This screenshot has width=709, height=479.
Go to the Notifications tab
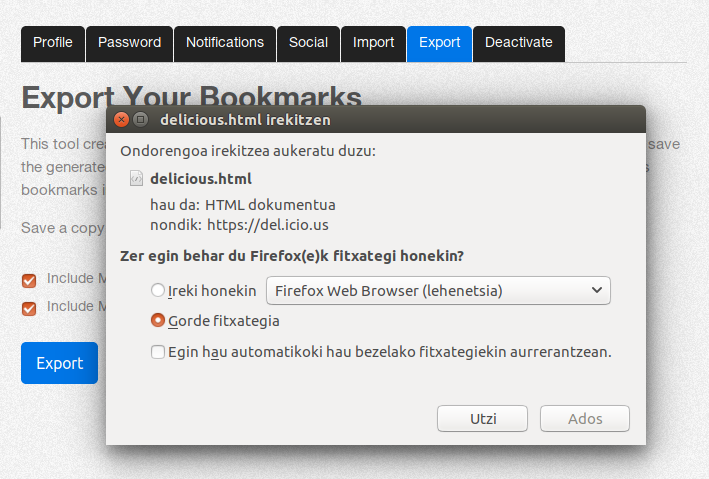click(x=225, y=43)
